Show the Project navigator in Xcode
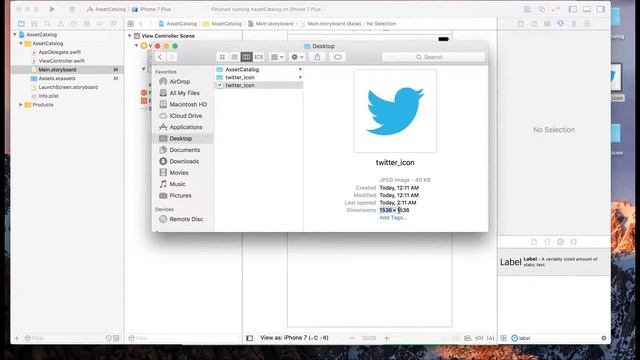 [x=21, y=24]
